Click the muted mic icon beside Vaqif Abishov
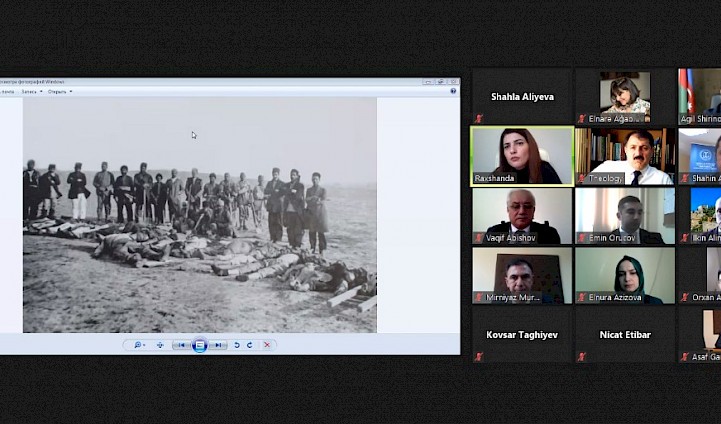This screenshot has height=424, width=721. pos(479,238)
